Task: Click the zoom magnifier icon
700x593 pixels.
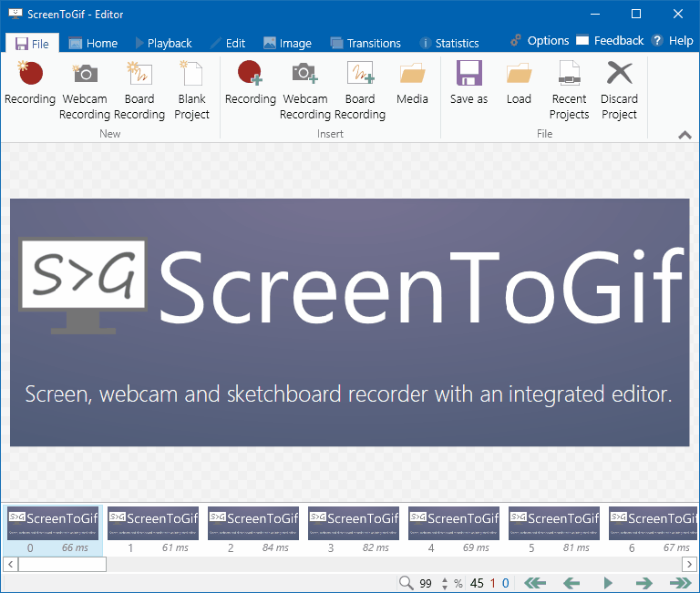Action: (407, 583)
